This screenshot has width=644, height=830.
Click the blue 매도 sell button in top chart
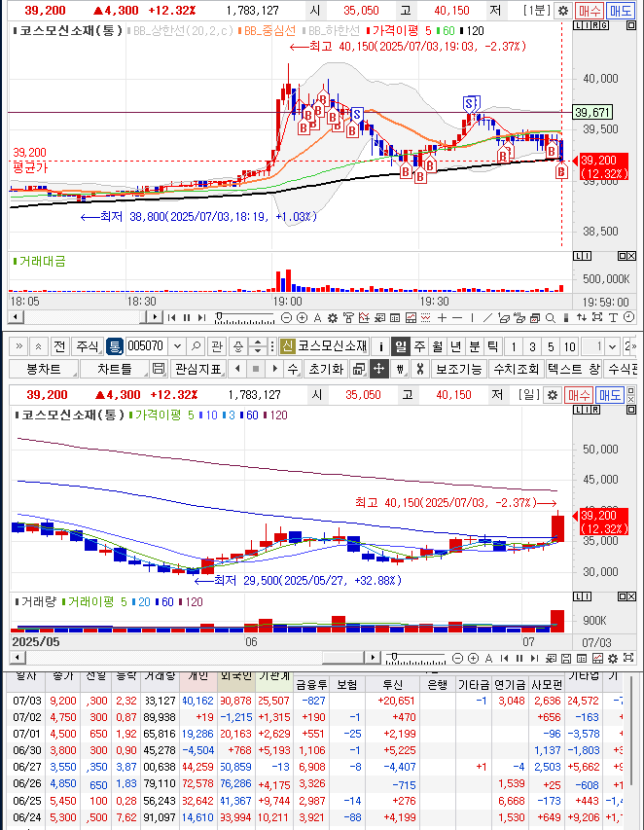point(621,11)
